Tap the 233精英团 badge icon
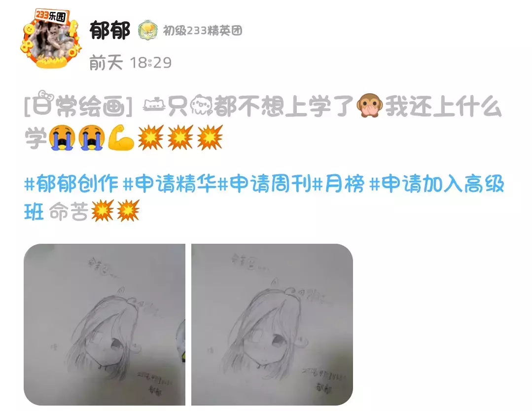The image size is (532, 411). (x=148, y=31)
